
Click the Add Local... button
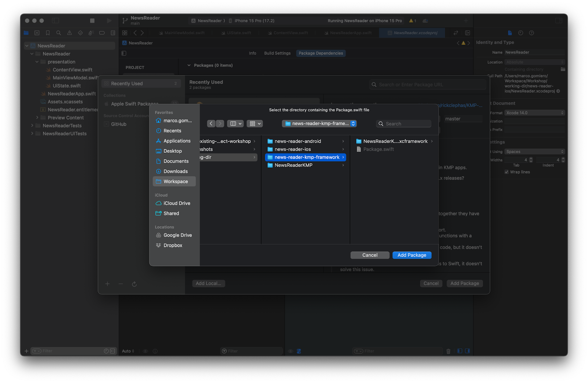coord(208,283)
